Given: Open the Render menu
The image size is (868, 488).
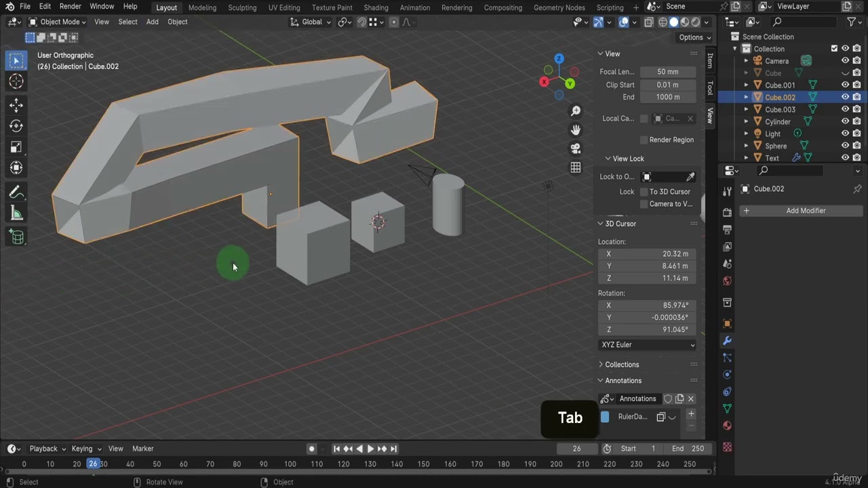Looking at the screenshot, I should click(71, 7).
